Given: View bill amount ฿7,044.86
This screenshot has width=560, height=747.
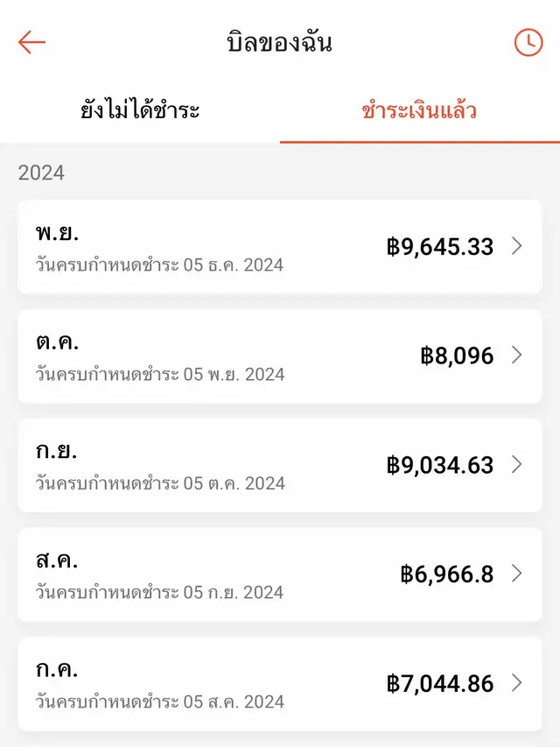Looking at the screenshot, I should pyautogui.click(x=440, y=683).
